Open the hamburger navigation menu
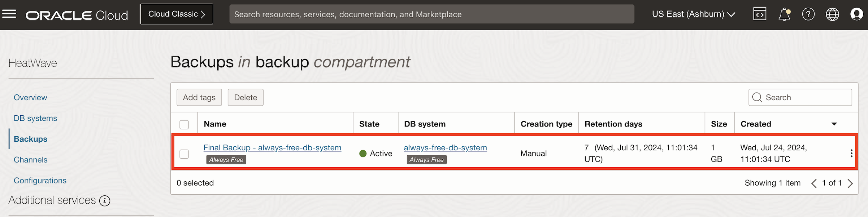Image resolution: width=868 pixels, height=217 pixels. pyautogui.click(x=9, y=14)
